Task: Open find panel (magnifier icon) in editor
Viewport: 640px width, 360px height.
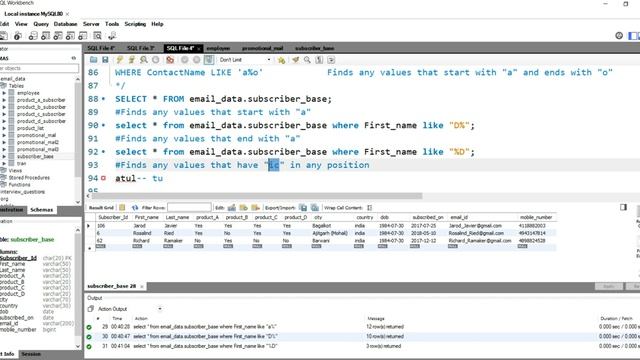Action: coord(307,60)
